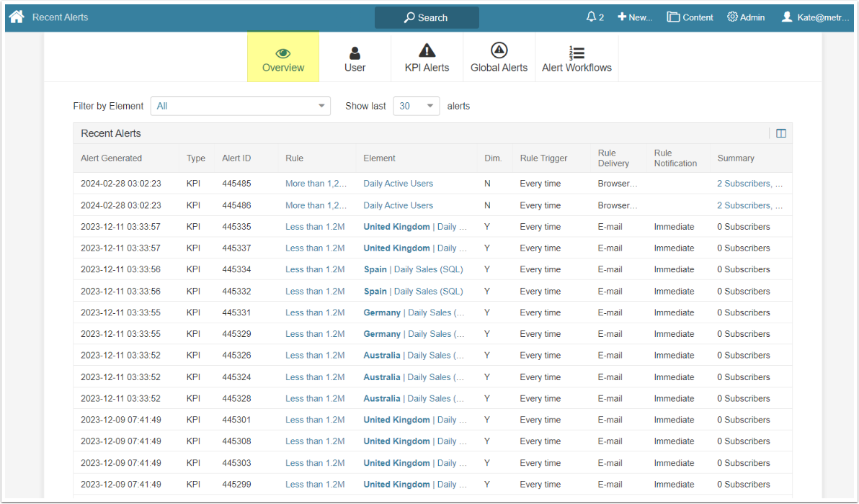The image size is (859, 504).
Task: Select the User tab
Action: pyautogui.click(x=355, y=58)
